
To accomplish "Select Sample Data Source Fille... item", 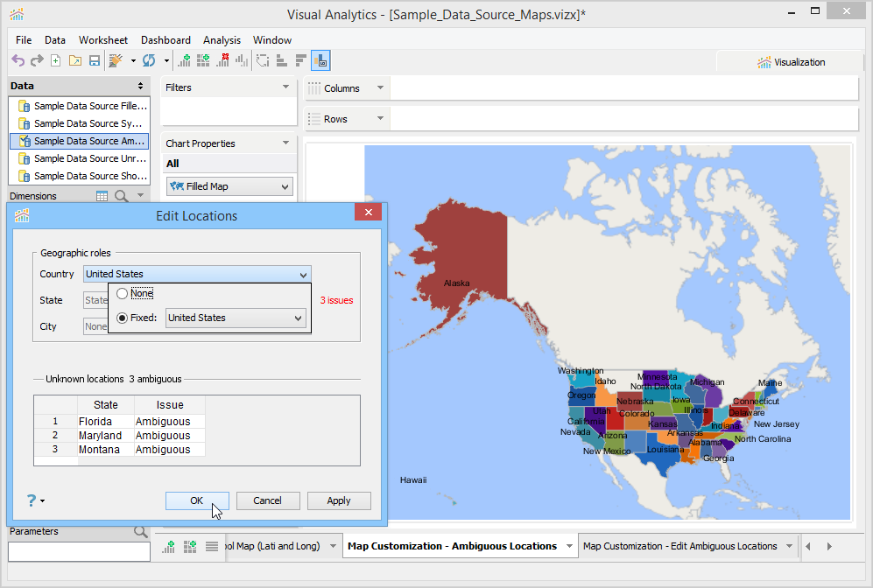I will (x=80, y=106).
